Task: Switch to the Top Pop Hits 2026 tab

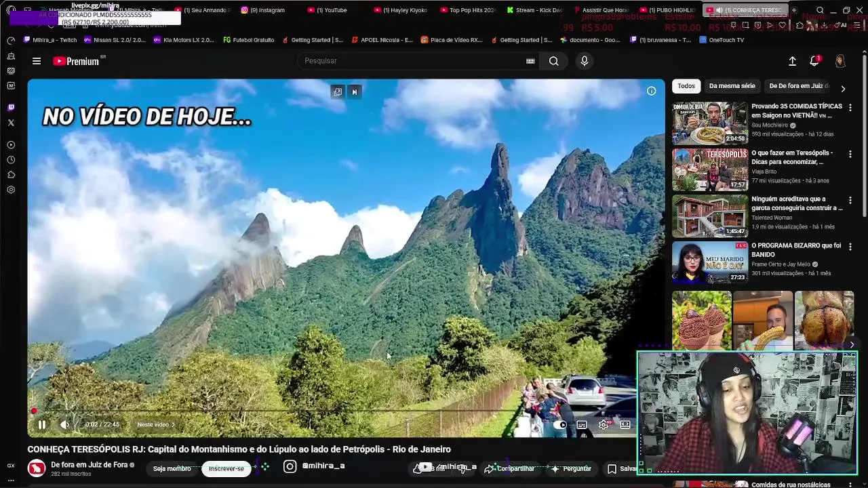Action: pos(467,10)
